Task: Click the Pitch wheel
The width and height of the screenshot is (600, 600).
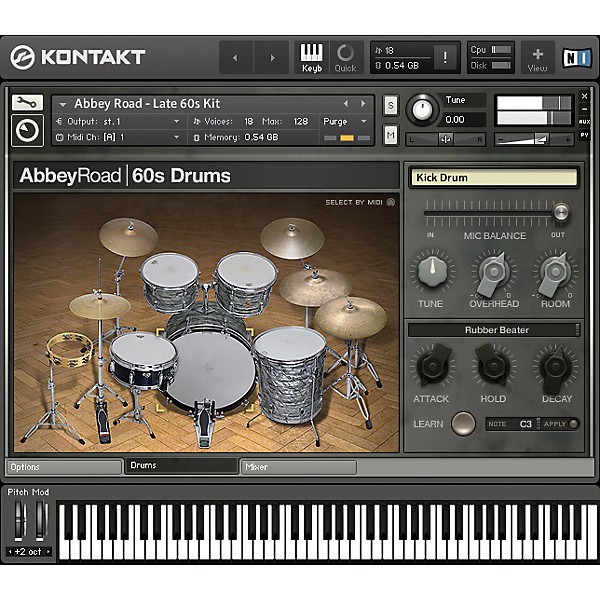Action: click(x=19, y=521)
